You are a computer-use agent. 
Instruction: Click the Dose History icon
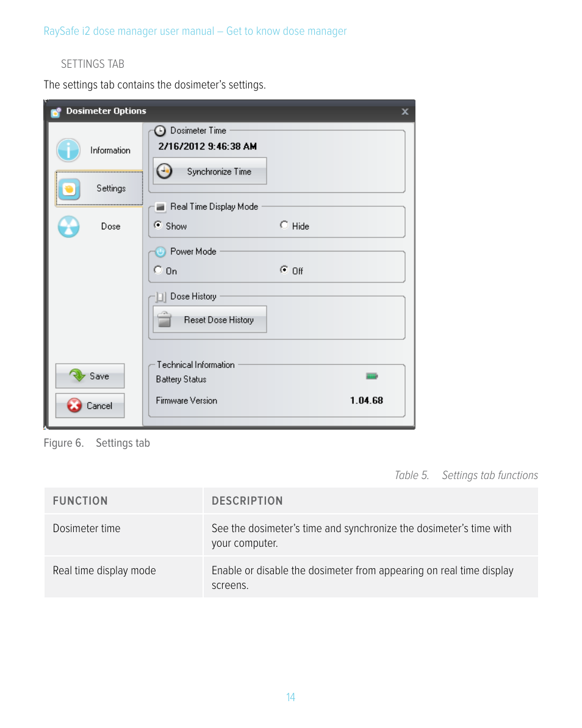click(x=160, y=297)
